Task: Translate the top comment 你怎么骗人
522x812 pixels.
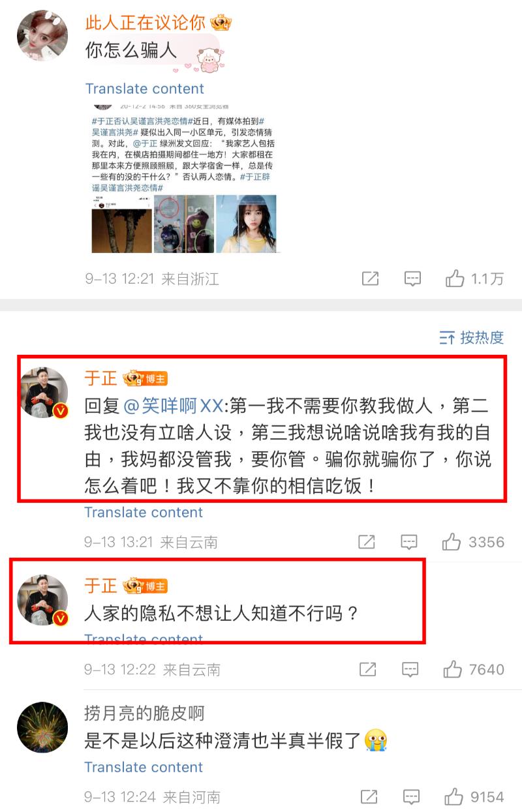Action: [x=144, y=89]
